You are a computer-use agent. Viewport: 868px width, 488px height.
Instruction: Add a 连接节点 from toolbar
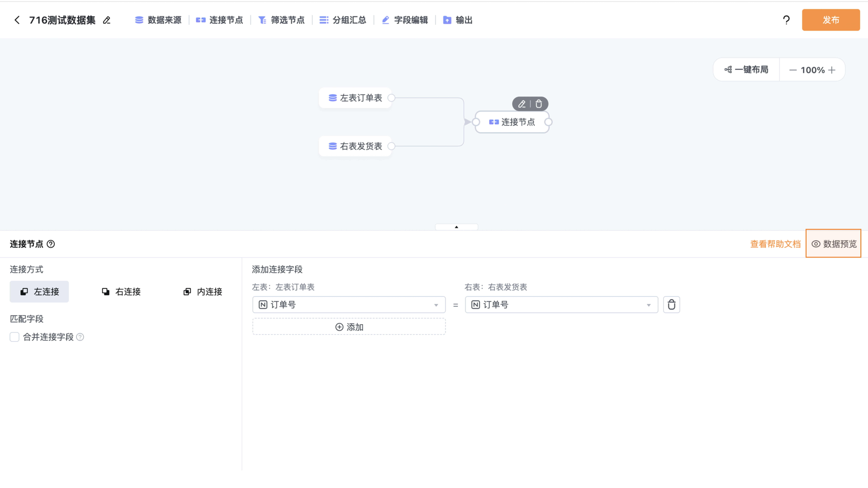click(219, 20)
